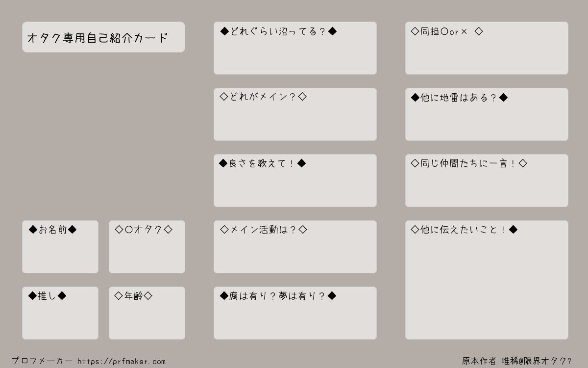The image size is (588, 368).
Task: Click the プロフメーカー footer label
Action: click(x=42, y=361)
